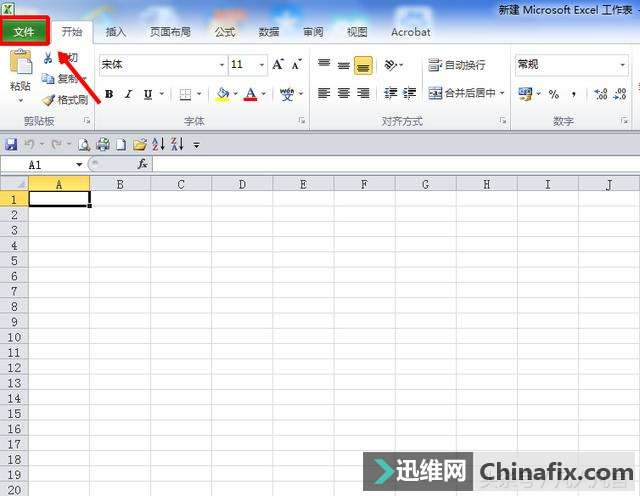Apply comma thousands separator style

point(574,94)
